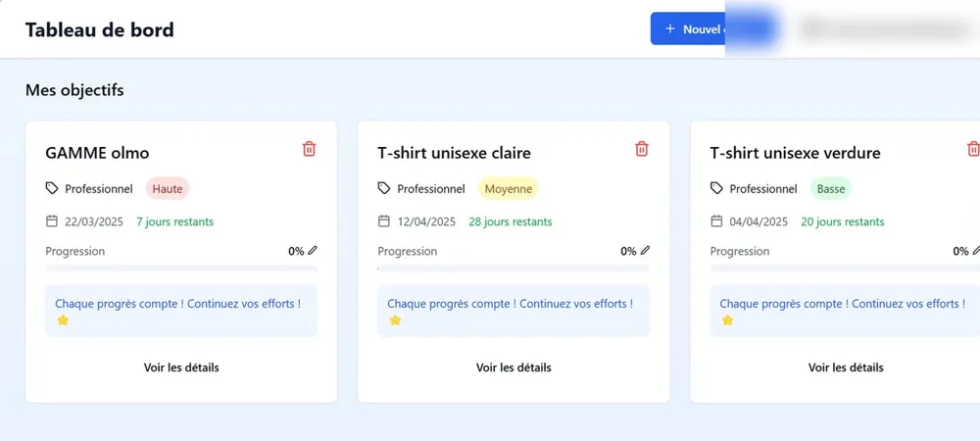Viewport: 980px width, 441px height.
Task: Open Voir les détails for GAMME olmo
Action: (181, 367)
